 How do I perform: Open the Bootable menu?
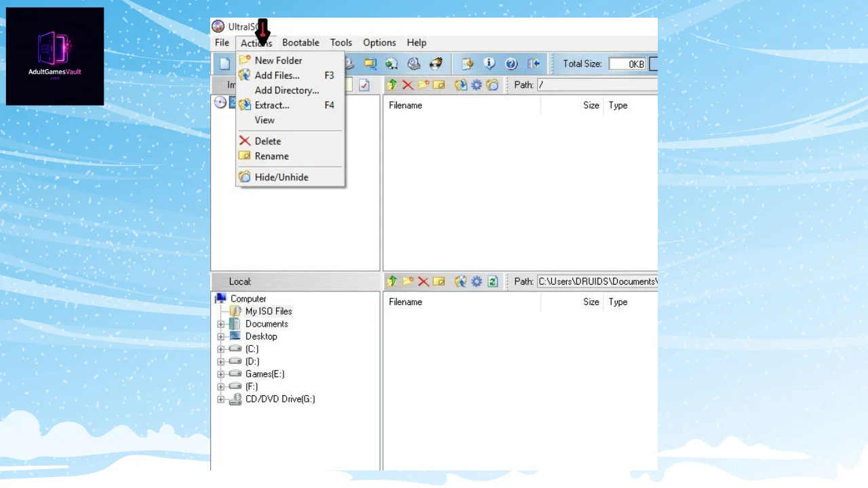click(x=300, y=43)
